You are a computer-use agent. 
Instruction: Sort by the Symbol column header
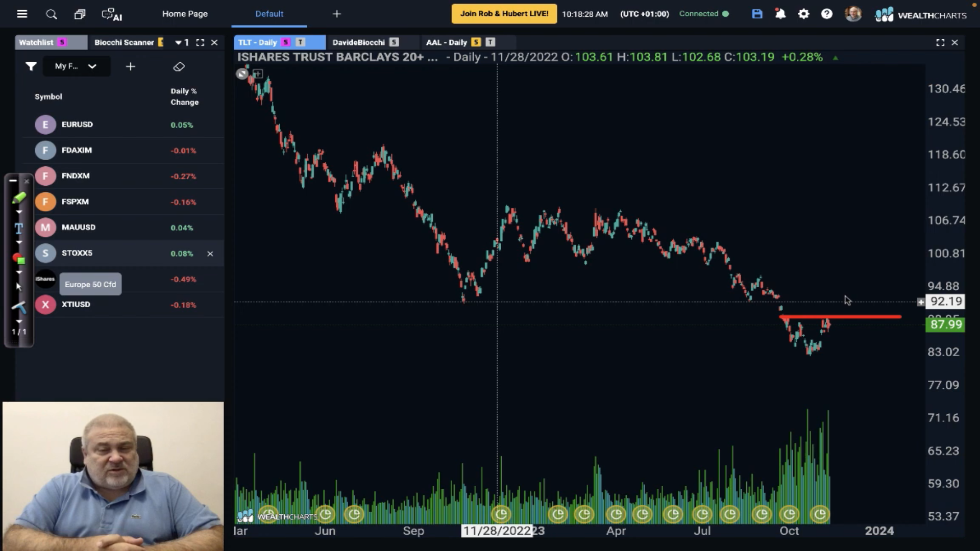click(x=48, y=96)
